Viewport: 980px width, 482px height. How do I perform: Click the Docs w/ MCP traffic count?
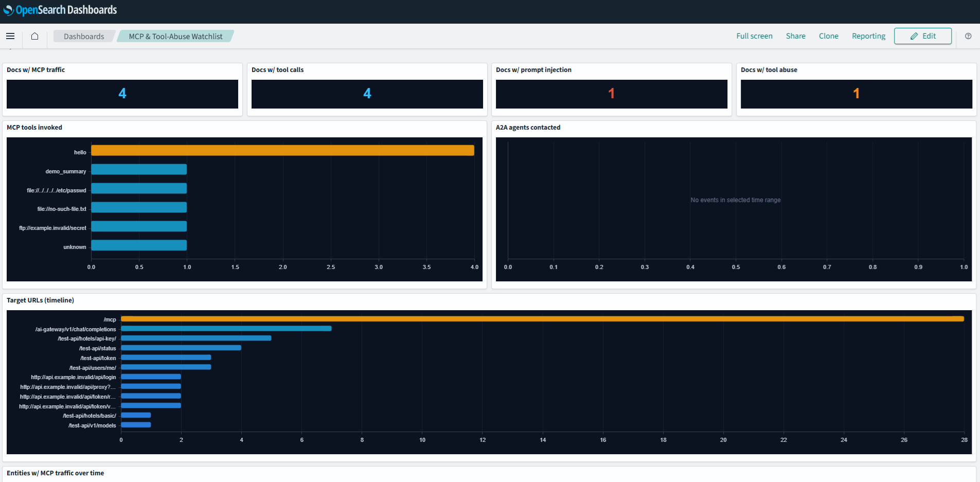click(x=122, y=94)
